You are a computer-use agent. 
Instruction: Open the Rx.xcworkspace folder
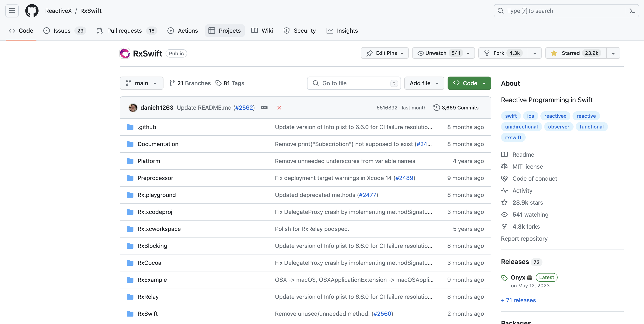tap(159, 229)
